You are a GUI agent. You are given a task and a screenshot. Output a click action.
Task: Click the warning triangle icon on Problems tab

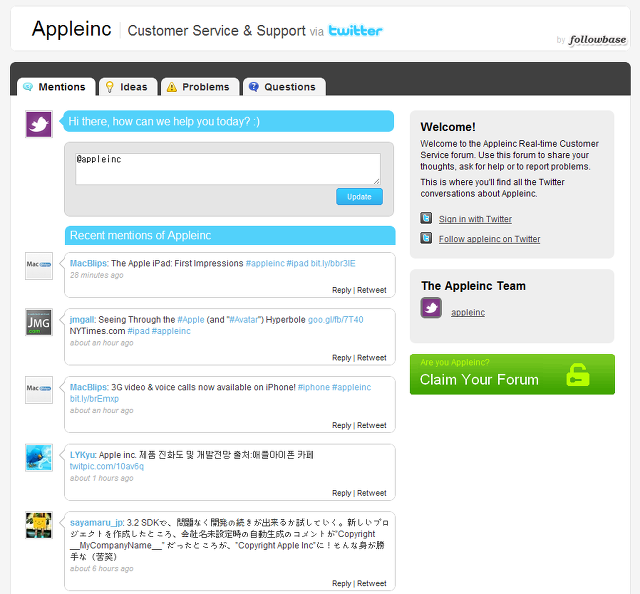click(172, 87)
